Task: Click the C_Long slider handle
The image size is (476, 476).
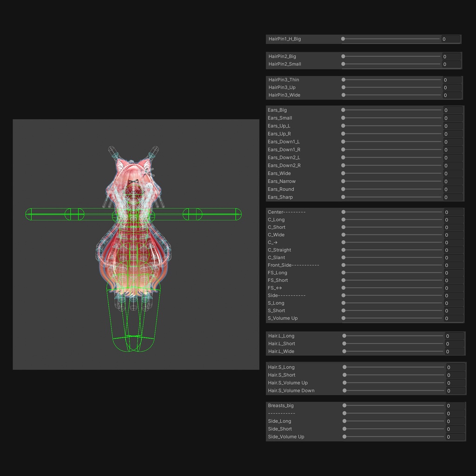Action: click(x=344, y=220)
